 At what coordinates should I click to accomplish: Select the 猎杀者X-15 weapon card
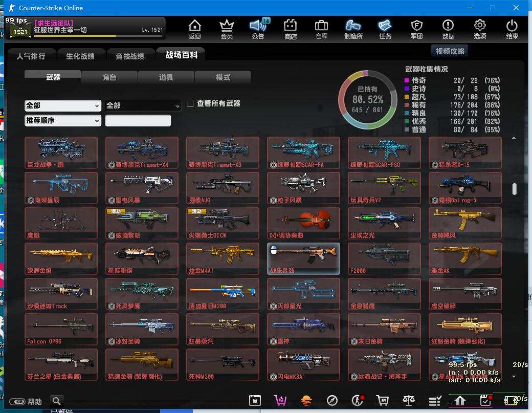465,153
